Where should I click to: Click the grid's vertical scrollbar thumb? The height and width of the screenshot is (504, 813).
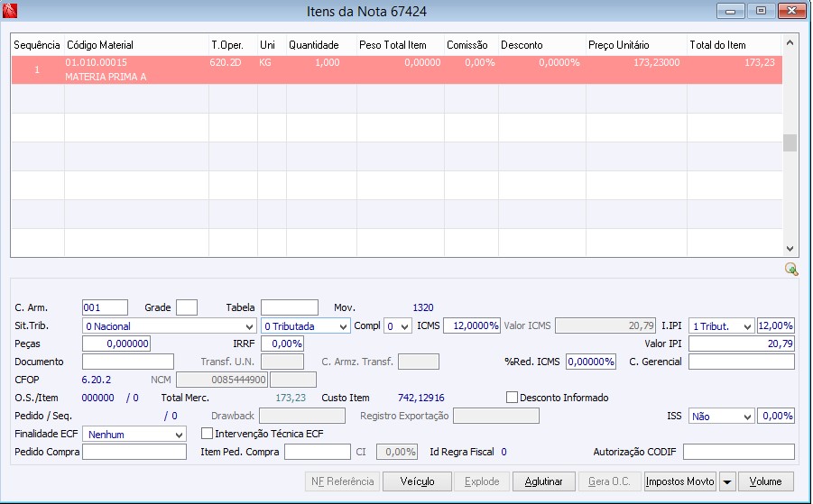pos(790,143)
